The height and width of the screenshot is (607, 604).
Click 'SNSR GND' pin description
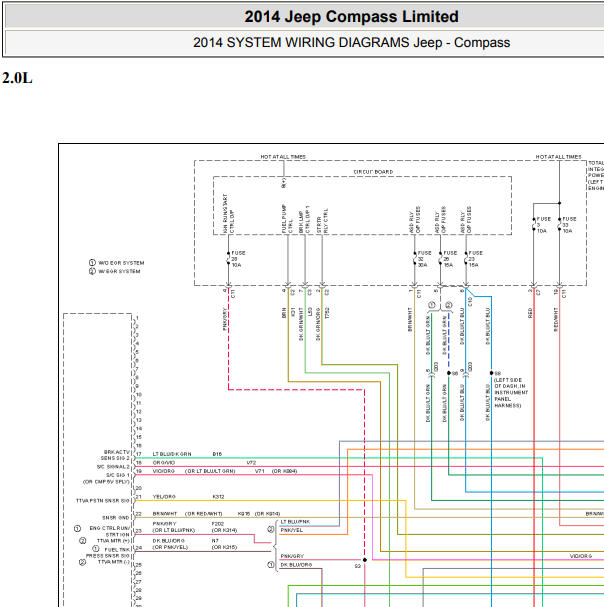pos(116,518)
